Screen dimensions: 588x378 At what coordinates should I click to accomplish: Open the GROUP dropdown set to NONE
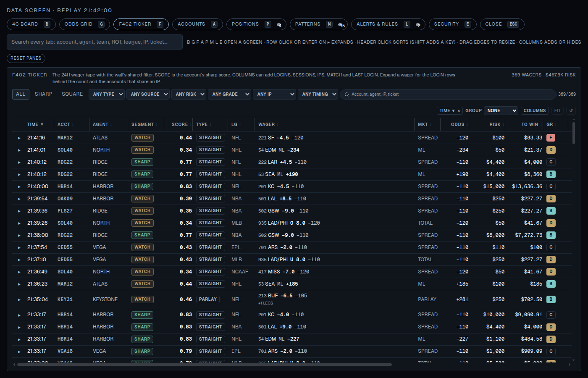pyautogui.click(x=501, y=110)
